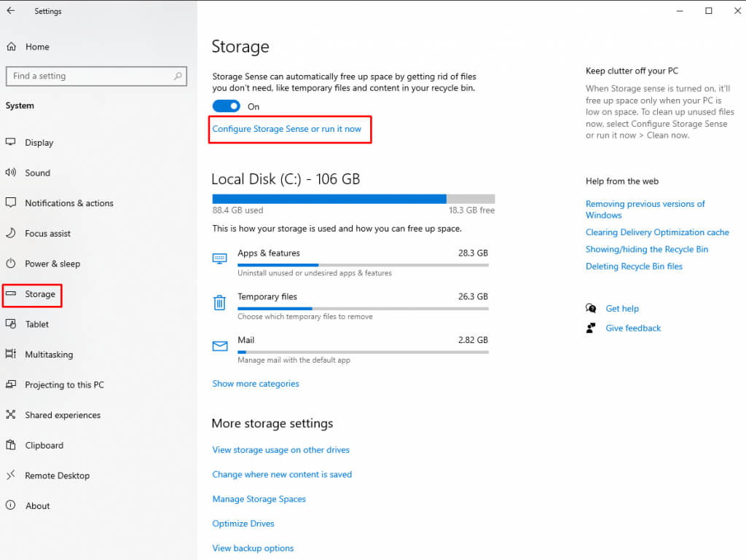Click the Focus assist moon icon
Screen dimensions: 746x560
point(11,233)
